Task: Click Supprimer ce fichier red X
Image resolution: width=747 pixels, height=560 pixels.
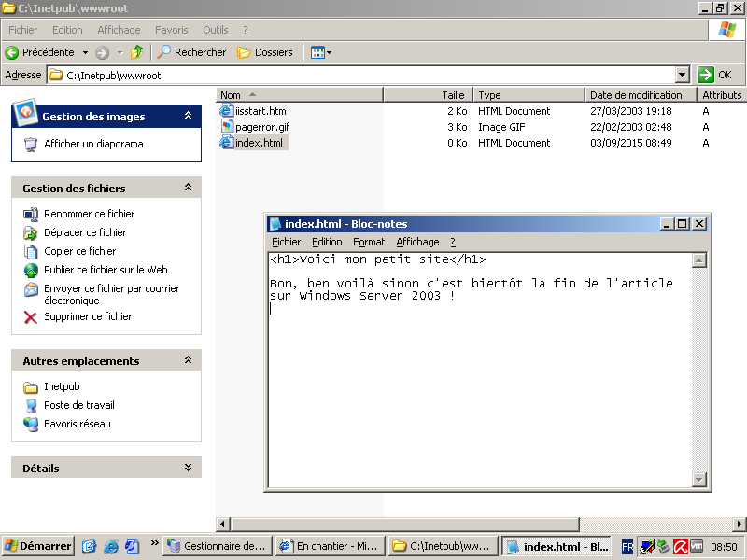Action: coord(30,317)
